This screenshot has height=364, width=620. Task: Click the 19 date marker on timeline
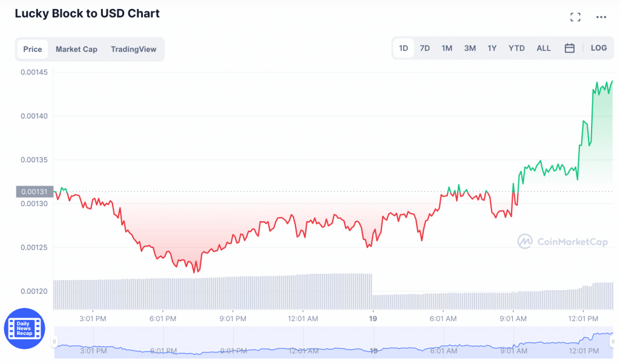[x=372, y=319]
